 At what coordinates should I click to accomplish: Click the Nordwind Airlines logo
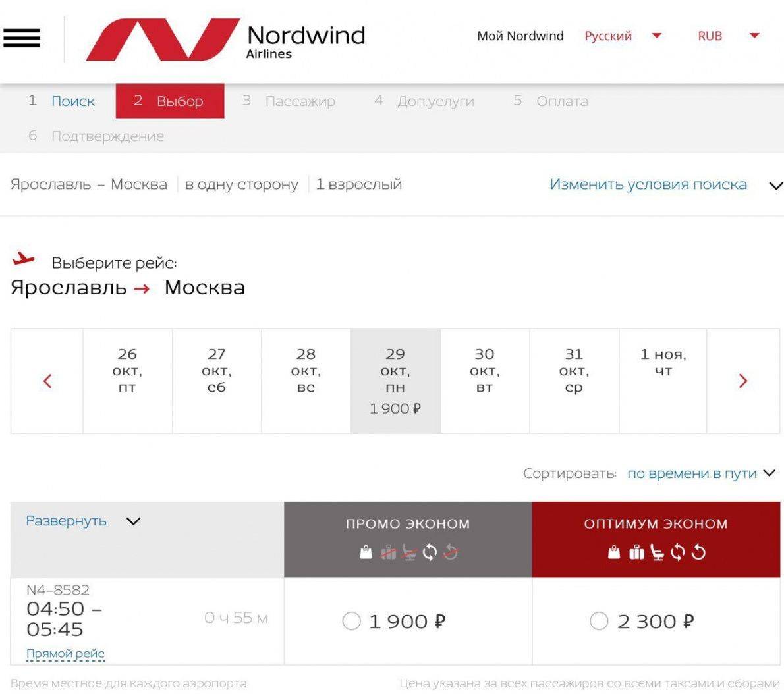tap(226, 40)
